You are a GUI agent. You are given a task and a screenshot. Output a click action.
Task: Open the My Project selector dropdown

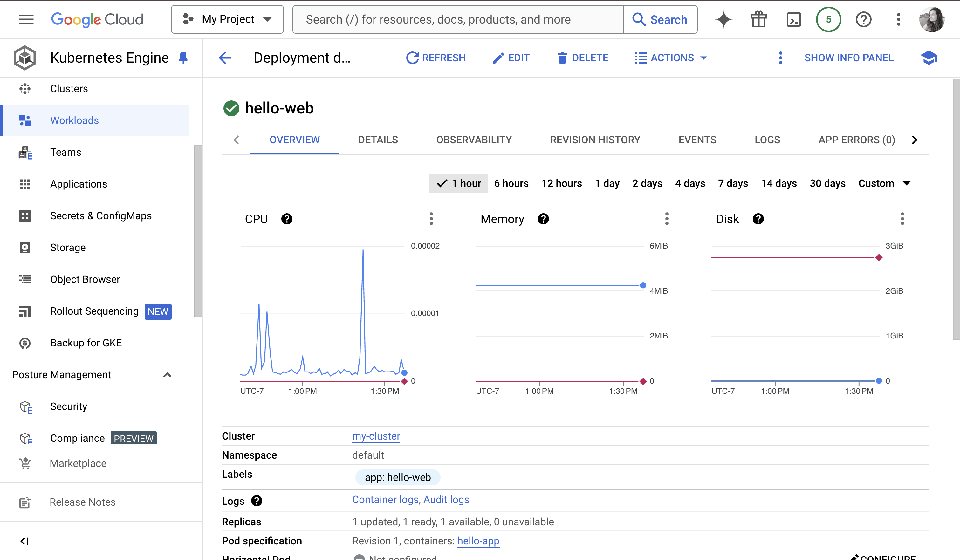pyautogui.click(x=227, y=19)
